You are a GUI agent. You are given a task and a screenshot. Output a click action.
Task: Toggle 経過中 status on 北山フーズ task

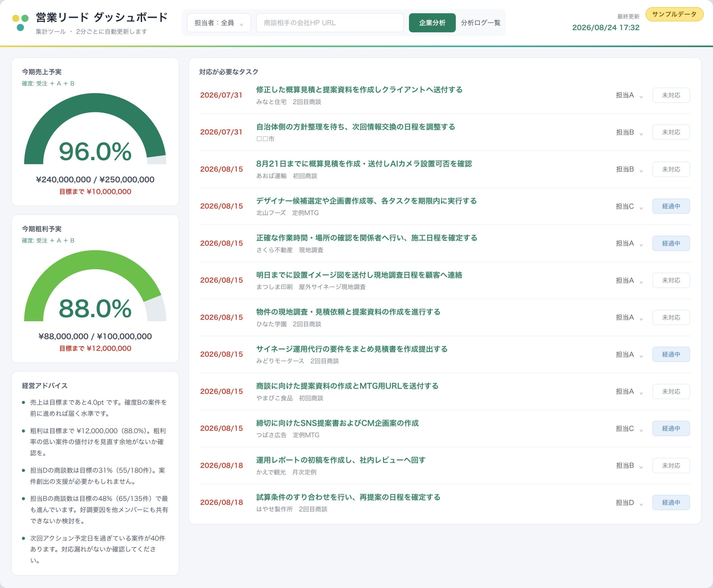[671, 206]
